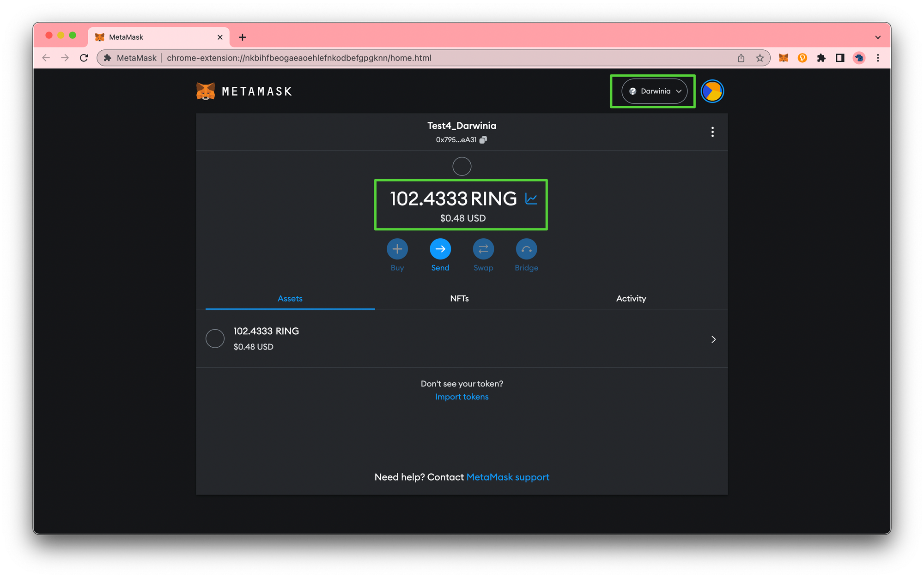Copy the account address
This screenshot has height=578, width=924.
tap(483, 140)
